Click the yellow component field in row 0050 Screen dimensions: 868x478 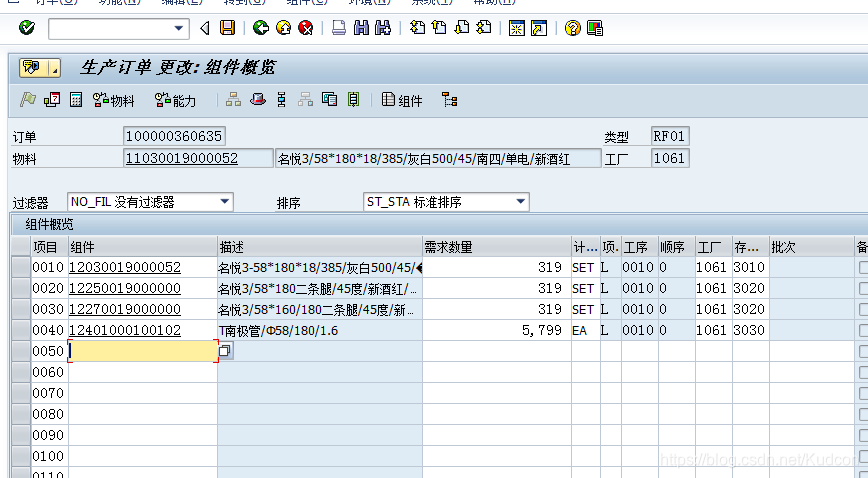coord(143,351)
